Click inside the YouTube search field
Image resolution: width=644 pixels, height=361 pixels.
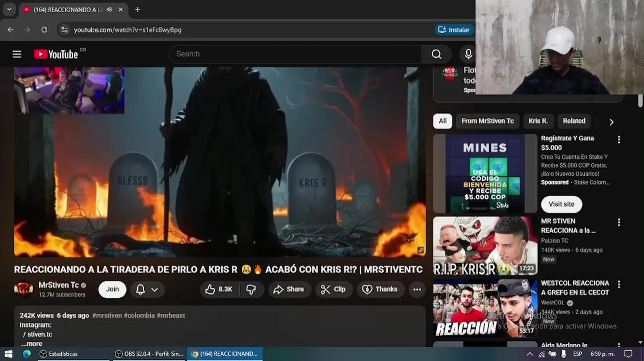(x=296, y=54)
